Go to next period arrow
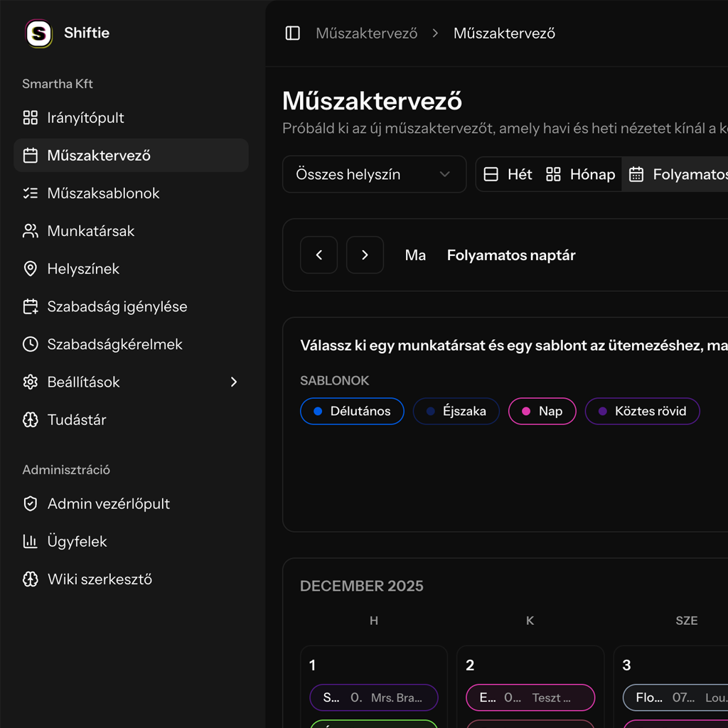728x728 pixels. tap(365, 255)
